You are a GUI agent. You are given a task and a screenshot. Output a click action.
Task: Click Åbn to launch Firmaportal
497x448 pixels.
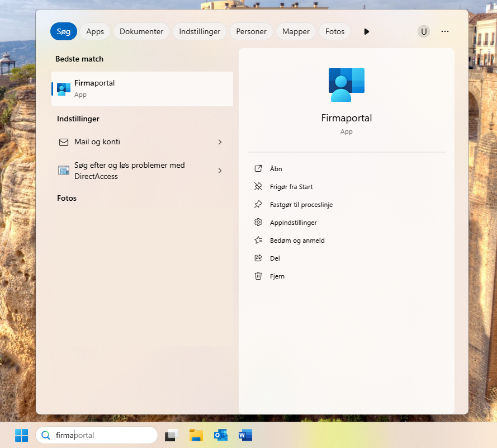click(276, 169)
